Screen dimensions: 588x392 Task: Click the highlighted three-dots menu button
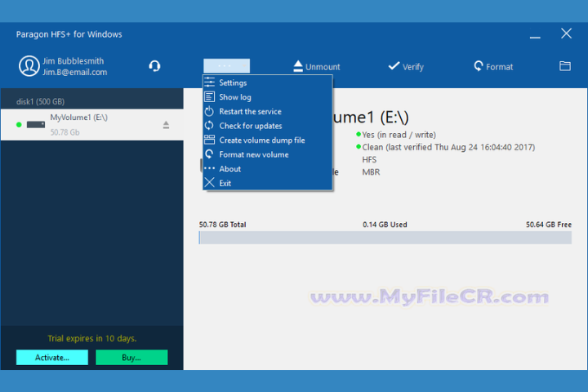226,66
